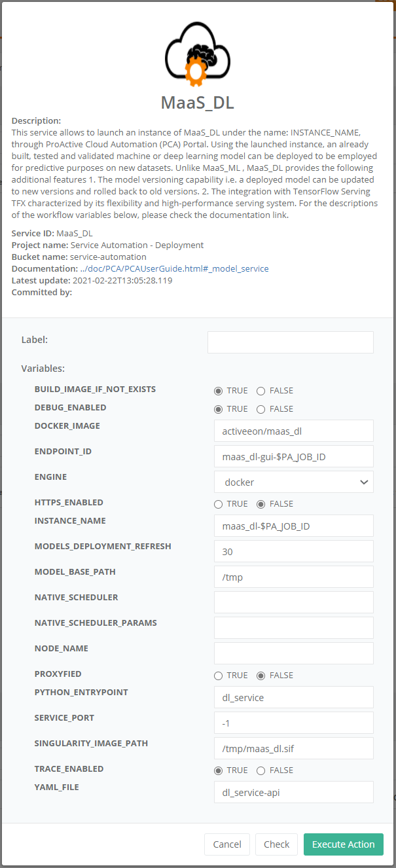Click the 'Variables:' label
Screen dimensions: 396x868
click(43, 369)
